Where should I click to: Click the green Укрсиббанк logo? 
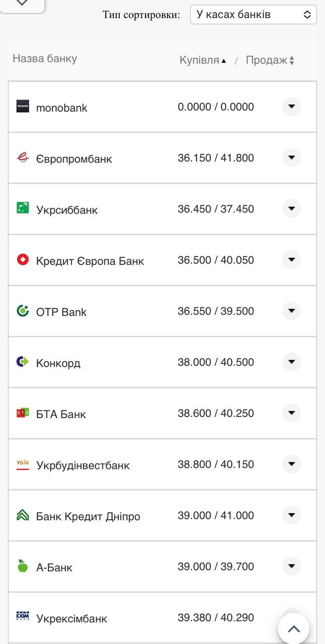click(x=22, y=209)
